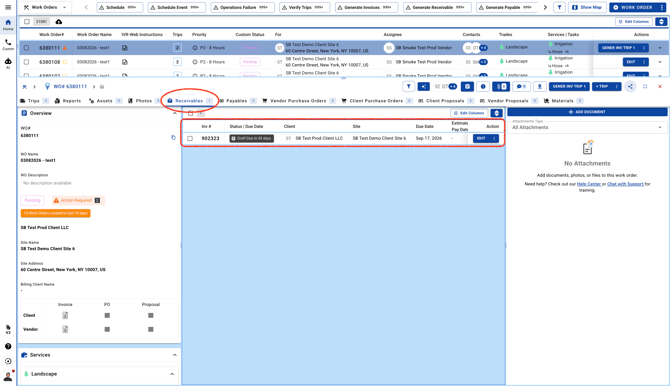Open the Materials tab
Viewport: 670px width, 386px height.
coord(563,101)
